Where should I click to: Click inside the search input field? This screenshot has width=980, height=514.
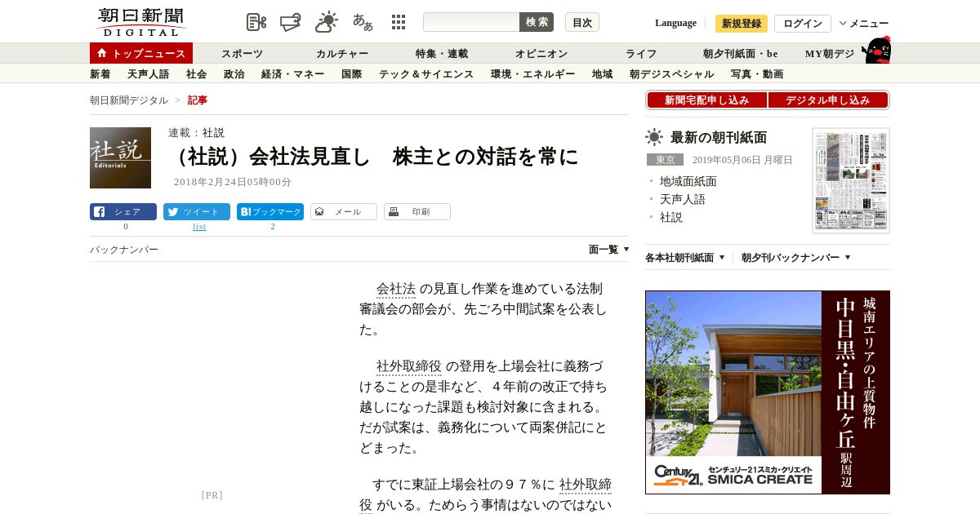pyautogui.click(x=471, y=22)
